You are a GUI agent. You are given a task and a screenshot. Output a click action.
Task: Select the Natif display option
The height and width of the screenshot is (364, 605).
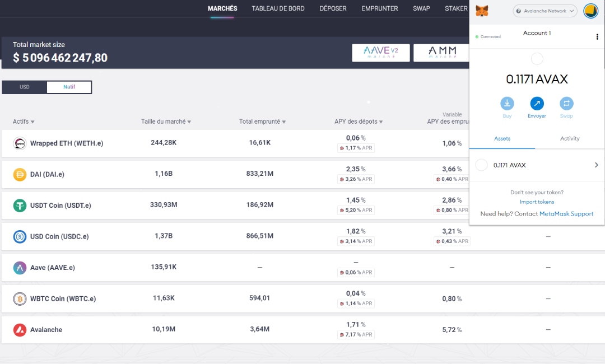pyautogui.click(x=69, y=87)
